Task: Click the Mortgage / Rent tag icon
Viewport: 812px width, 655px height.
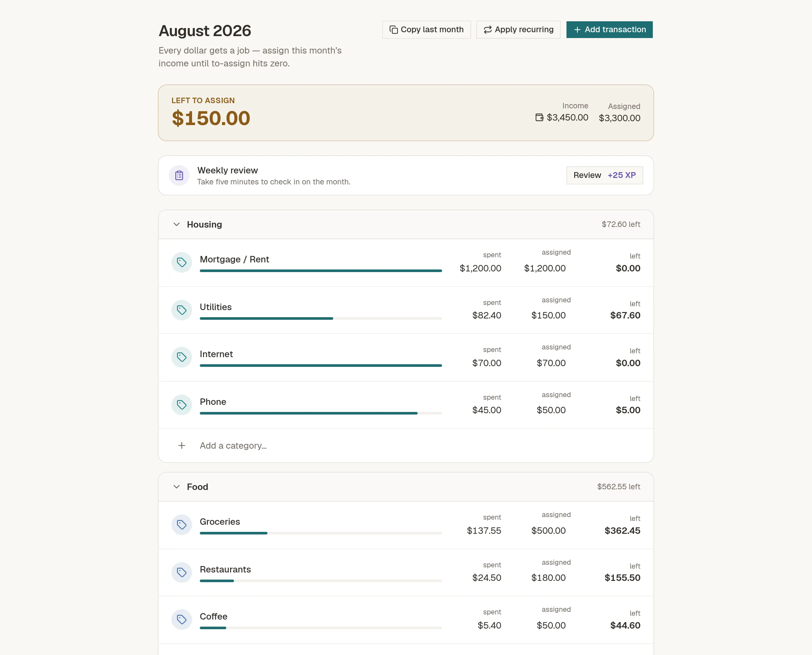Action: pyautogui.click(x=181, y=262)
